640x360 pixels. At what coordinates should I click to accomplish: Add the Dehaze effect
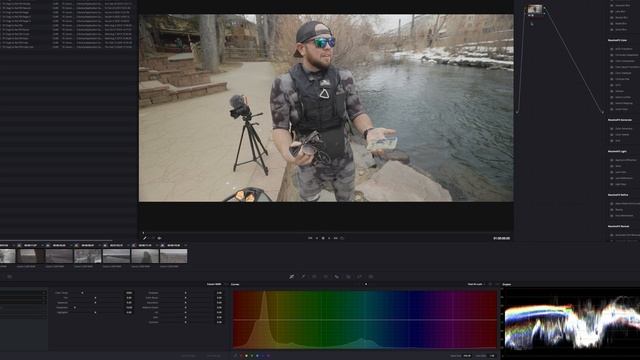tap(620, 91)
